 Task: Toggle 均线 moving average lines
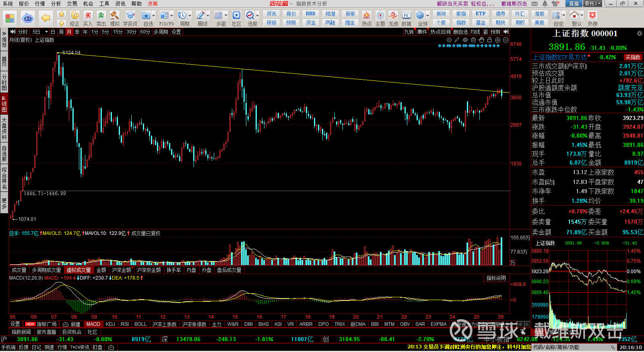tap(475, 32)
